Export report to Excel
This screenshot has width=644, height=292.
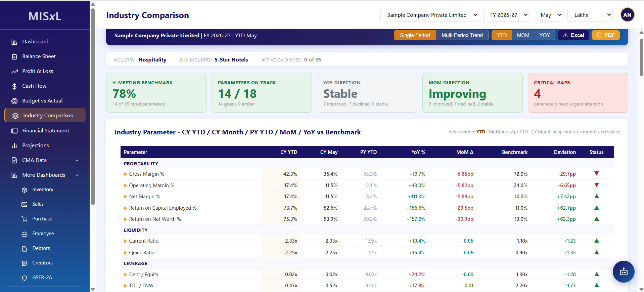click(x=573, y=35)
